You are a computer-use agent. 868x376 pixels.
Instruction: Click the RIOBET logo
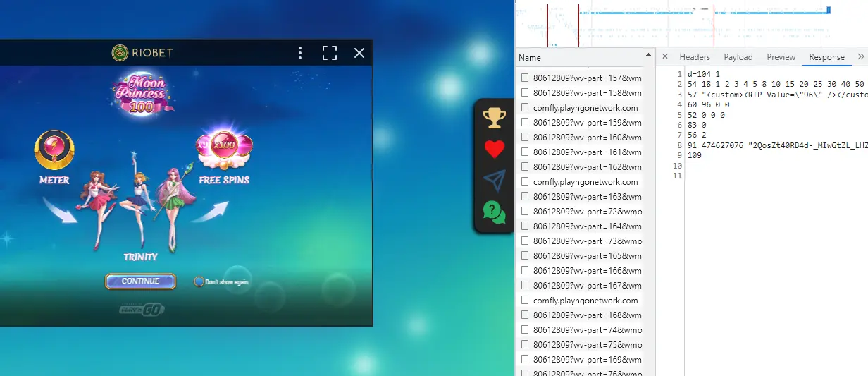click(x=142, y=53)
